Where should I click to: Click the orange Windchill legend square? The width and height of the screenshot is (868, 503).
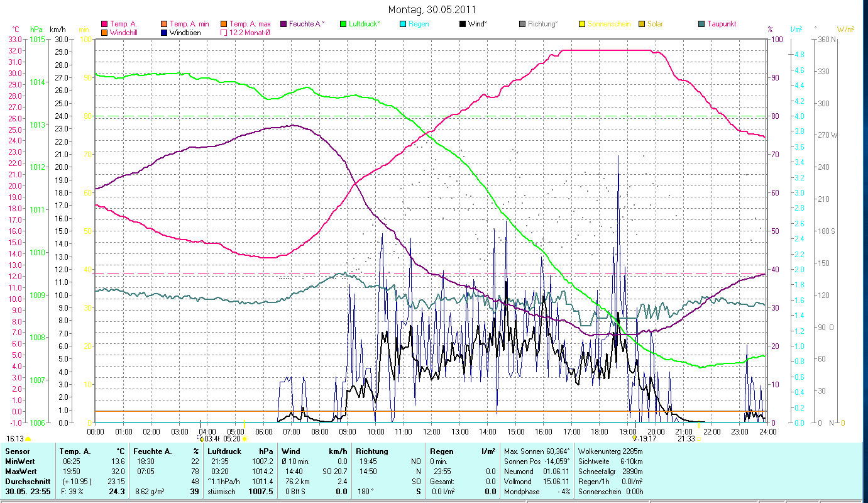pyautogui.click(x=104, y=32)
